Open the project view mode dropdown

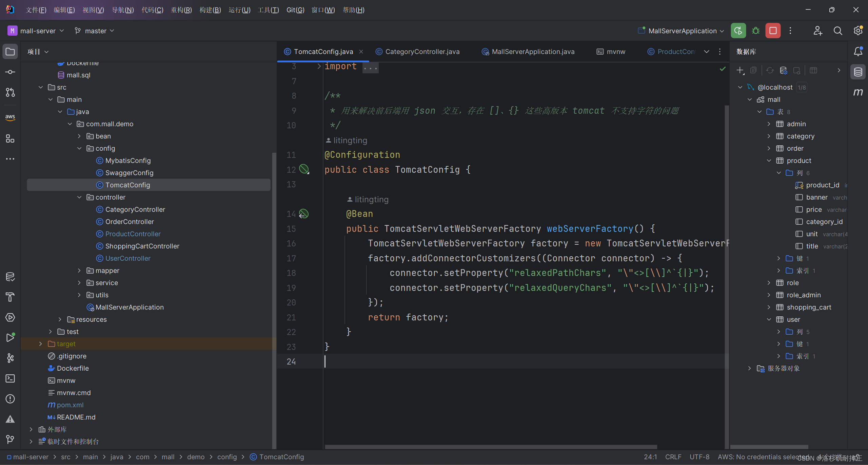click(38, 52)
